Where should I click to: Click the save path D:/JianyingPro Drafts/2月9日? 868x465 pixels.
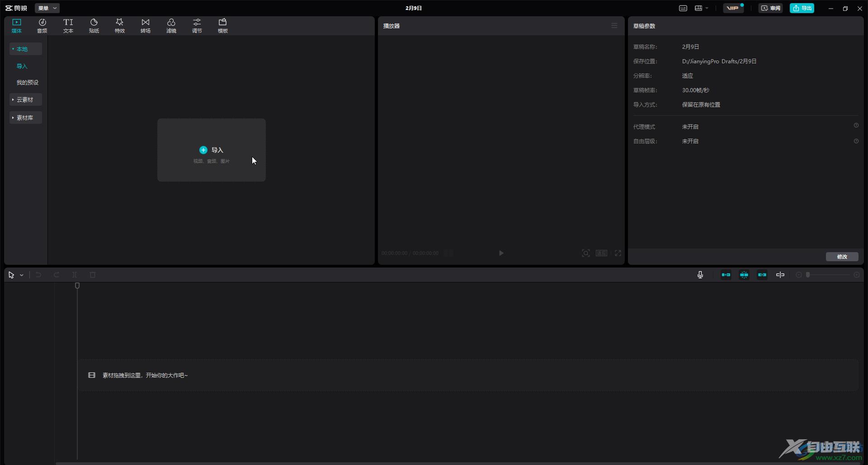(x=719, y=61)
